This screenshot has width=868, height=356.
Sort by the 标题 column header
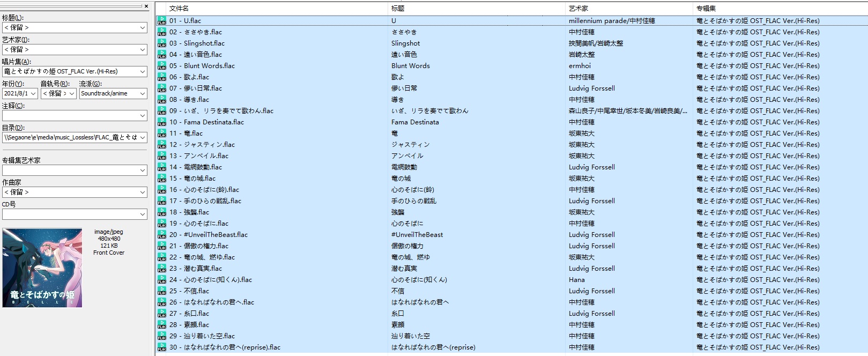477,9
